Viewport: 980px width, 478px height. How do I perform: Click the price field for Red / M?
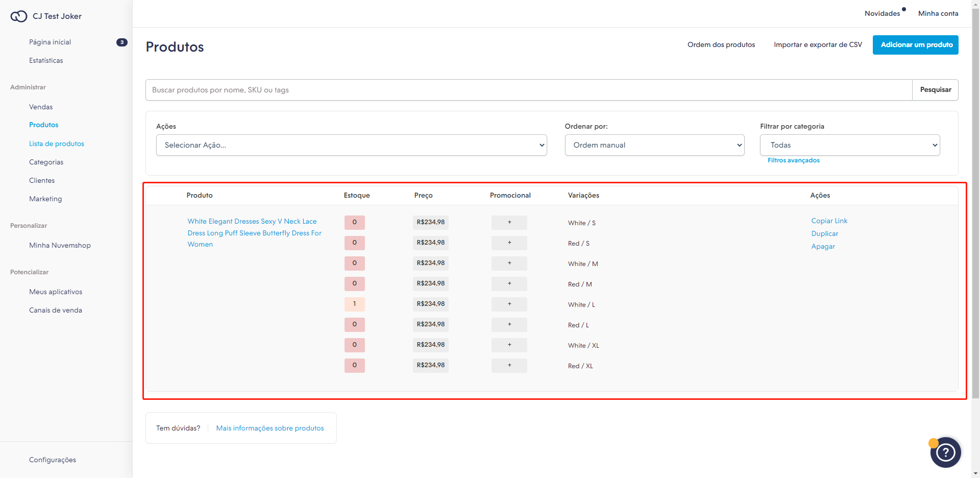point(430,283)
